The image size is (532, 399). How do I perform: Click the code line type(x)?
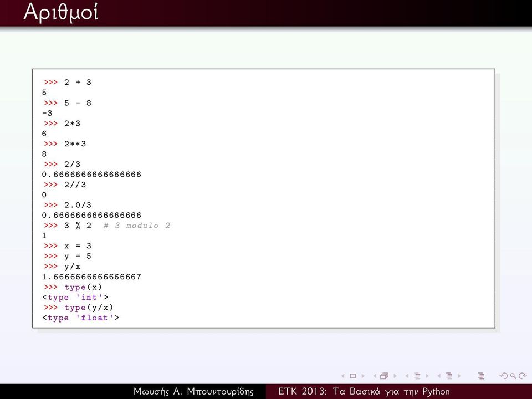[x=83, y=287]
